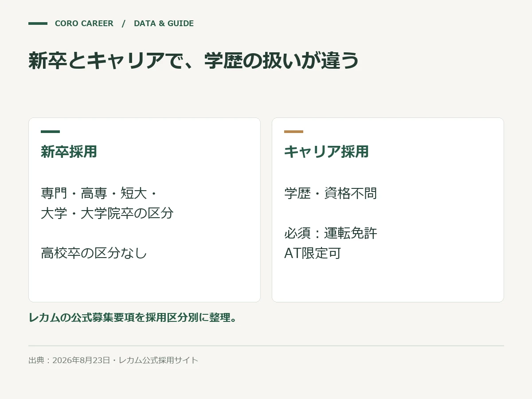
Task: Click the CORO CAREER header label
Action: 84,23
